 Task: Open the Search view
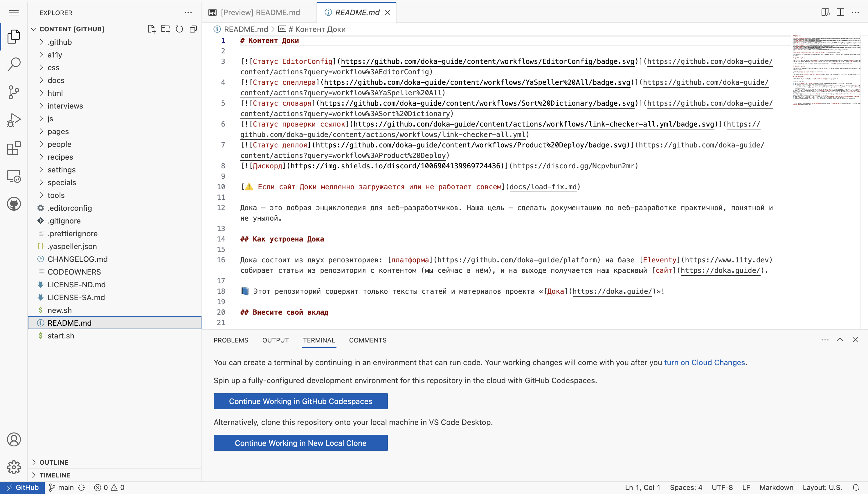tap(14, 64)
